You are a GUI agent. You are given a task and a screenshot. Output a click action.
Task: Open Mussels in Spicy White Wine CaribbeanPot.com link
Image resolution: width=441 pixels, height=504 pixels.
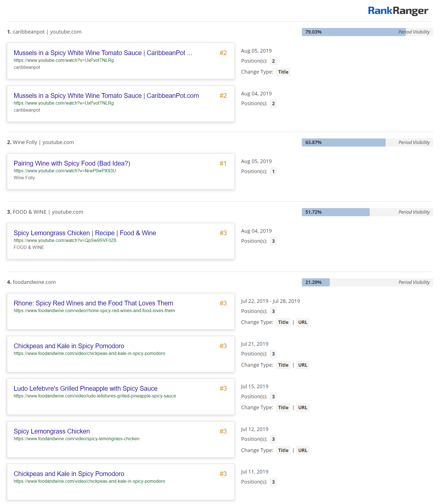point(106,96)
